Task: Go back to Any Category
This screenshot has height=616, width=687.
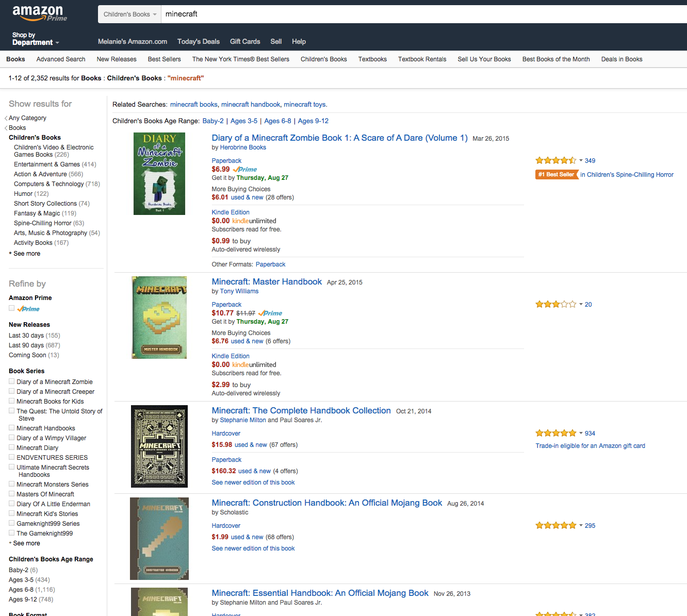Action: point(27,118)
